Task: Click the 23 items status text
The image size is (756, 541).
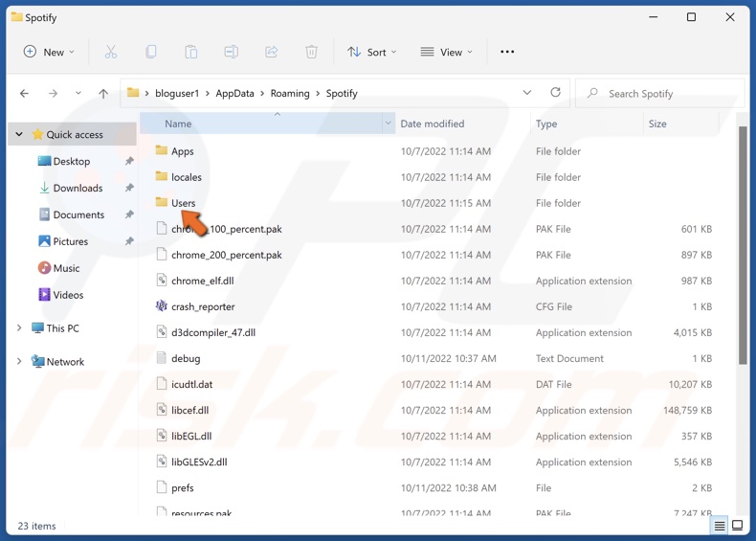Action: (36, 526)
